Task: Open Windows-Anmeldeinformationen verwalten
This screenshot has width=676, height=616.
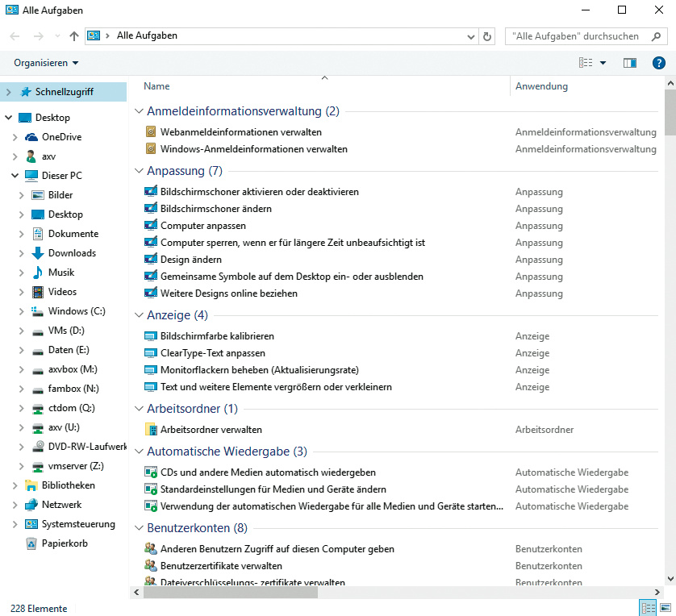Action: point(254,149)
